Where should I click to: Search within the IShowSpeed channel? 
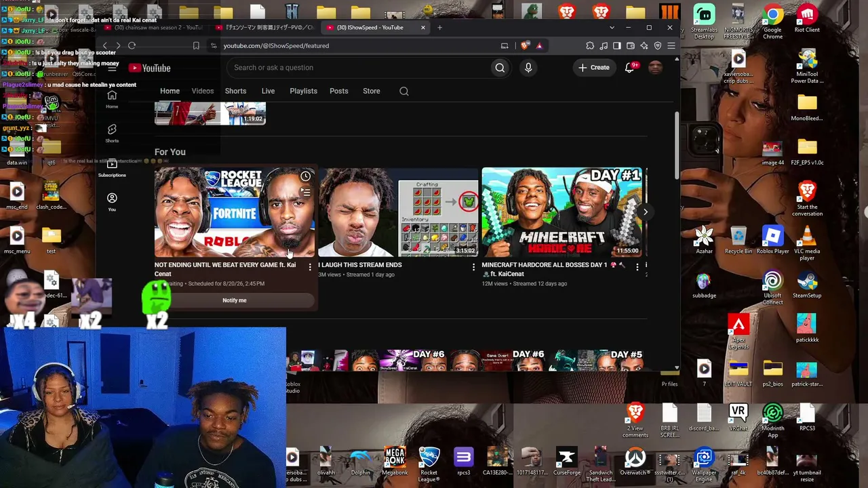(x=404, y=91)
